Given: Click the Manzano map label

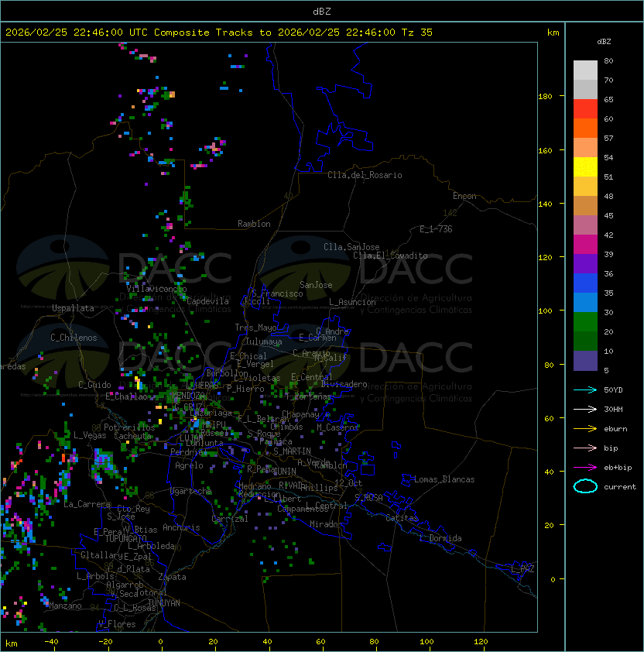Looking at the screenshot, I should click(65, 606).
